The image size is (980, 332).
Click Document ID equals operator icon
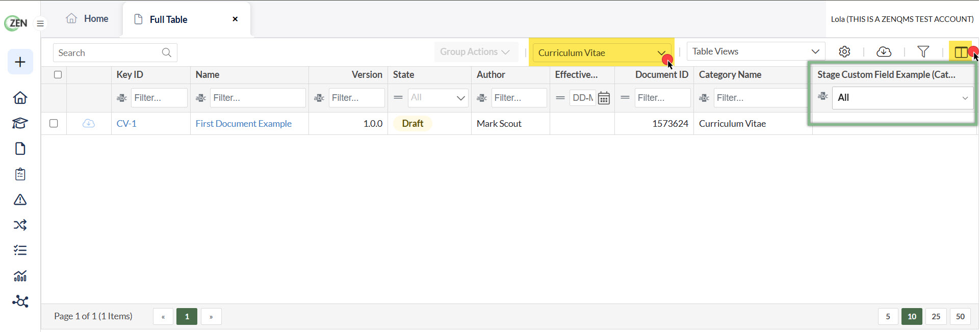coord(625,97)
